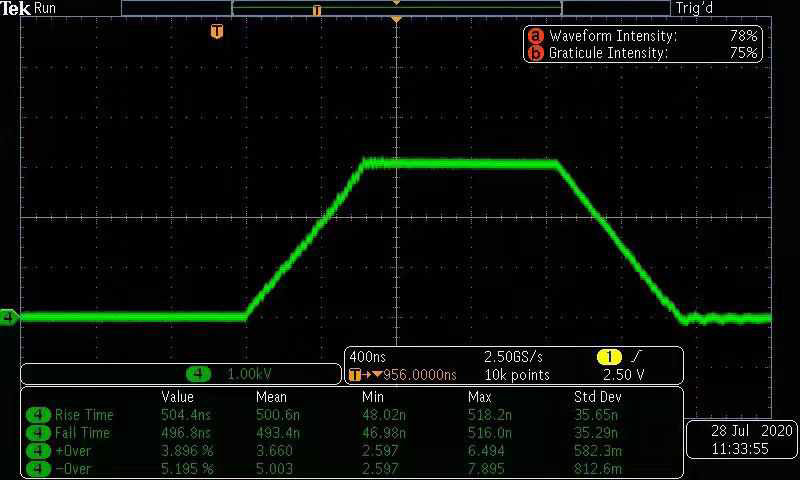Select the -Over measurement label

pyautogui.click(x=73, y=469)
